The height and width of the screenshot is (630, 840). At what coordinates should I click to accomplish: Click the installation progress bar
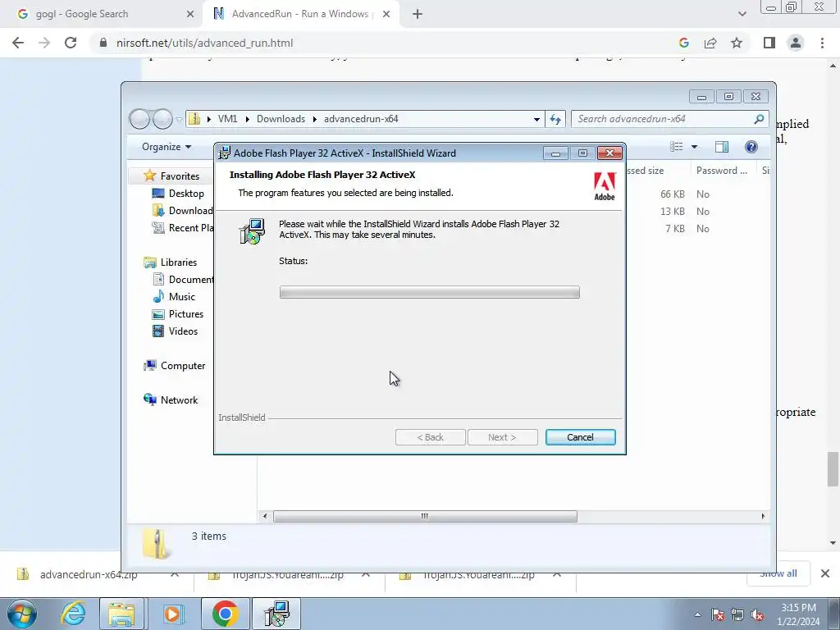pyautogui.click(x=429, y=292)
